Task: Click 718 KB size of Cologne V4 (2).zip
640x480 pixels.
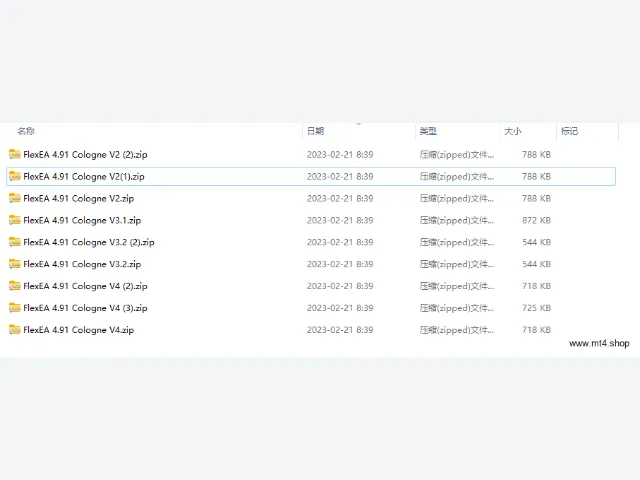Action: (x=536, y=286)
